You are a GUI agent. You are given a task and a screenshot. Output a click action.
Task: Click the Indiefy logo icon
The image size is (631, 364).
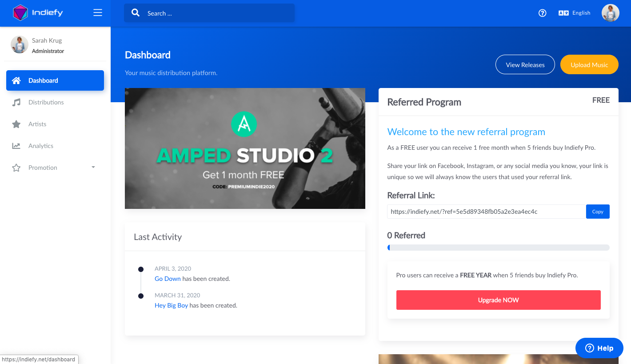20,13
